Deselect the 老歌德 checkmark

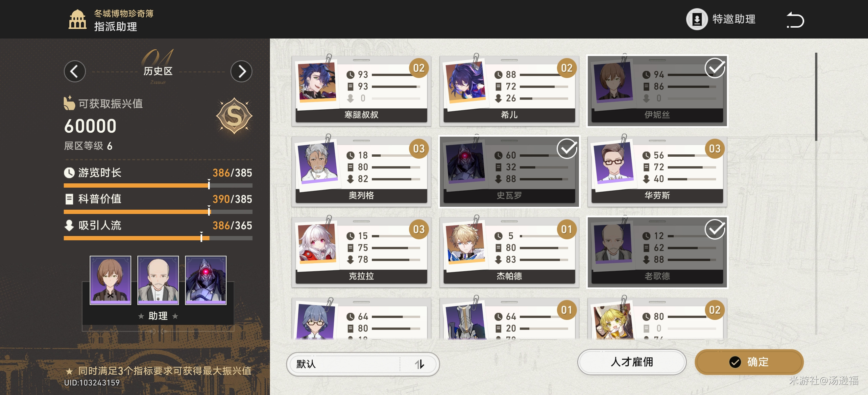tap(715, 230)
